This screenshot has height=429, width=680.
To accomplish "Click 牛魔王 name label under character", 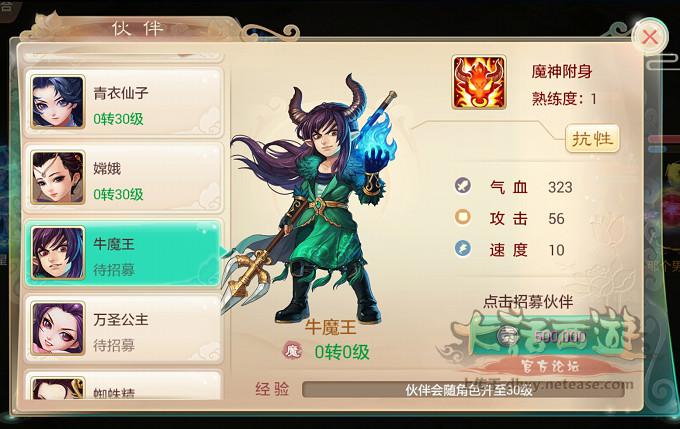I will [330, 327].
